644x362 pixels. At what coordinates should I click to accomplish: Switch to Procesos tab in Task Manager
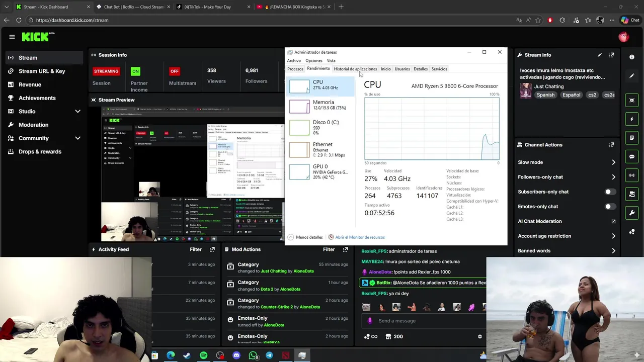[x=295, y=69]
